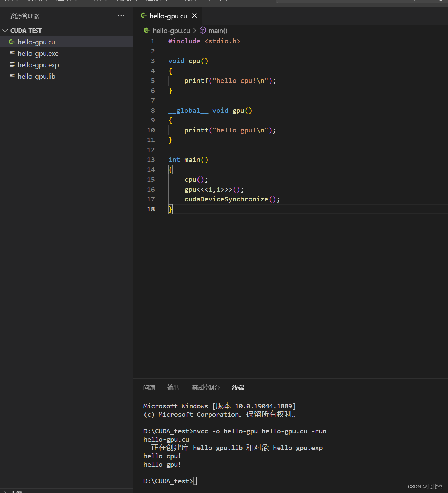The width and height of the screenshot is (448, 493).
Task: Click the hello-gpu.lib creation message in terminal
Action: pyautogui.click(x=237, y=448)
